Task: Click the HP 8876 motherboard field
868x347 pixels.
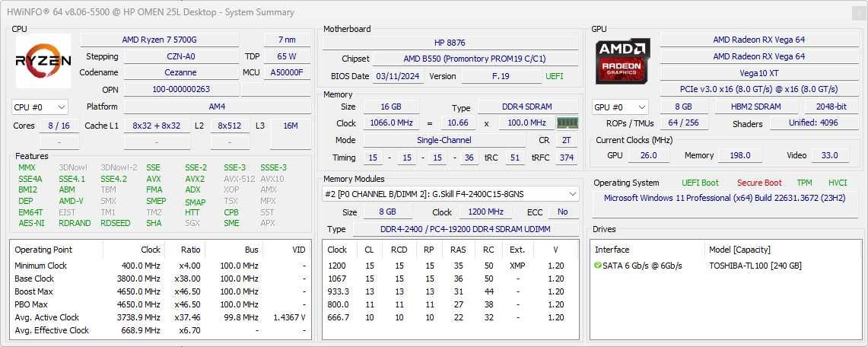Action: [x=450, y=43]
